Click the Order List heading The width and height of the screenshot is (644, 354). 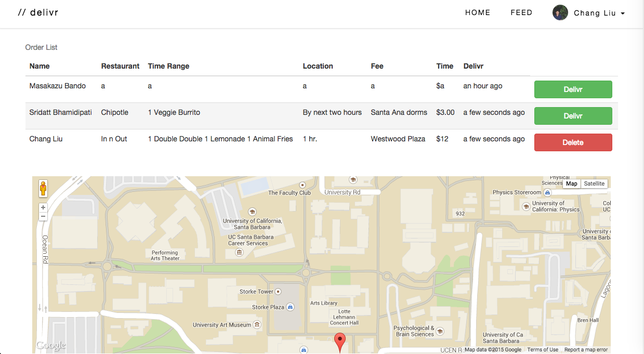[41, 47]
